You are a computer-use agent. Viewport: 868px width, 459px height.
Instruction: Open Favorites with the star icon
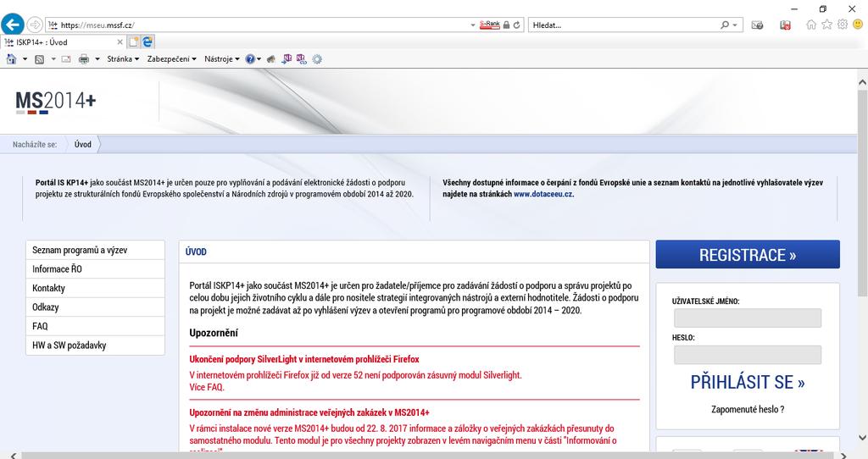tap(826, 25)
